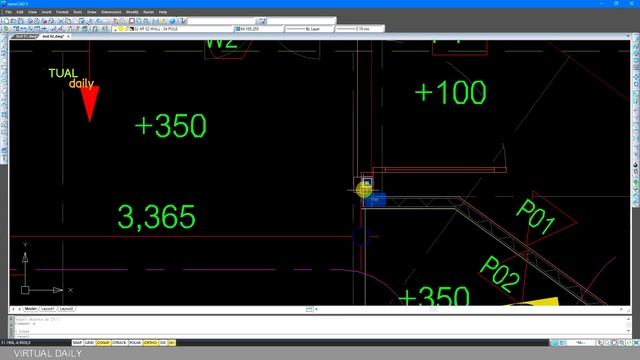Viewport: 640px width, 360px height.
Task: Toggle SNAP mode in status bar
Action: pos(77,343)
